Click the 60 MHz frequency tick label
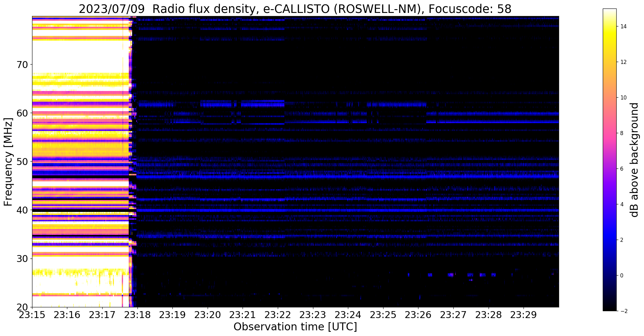 [22, 113]
